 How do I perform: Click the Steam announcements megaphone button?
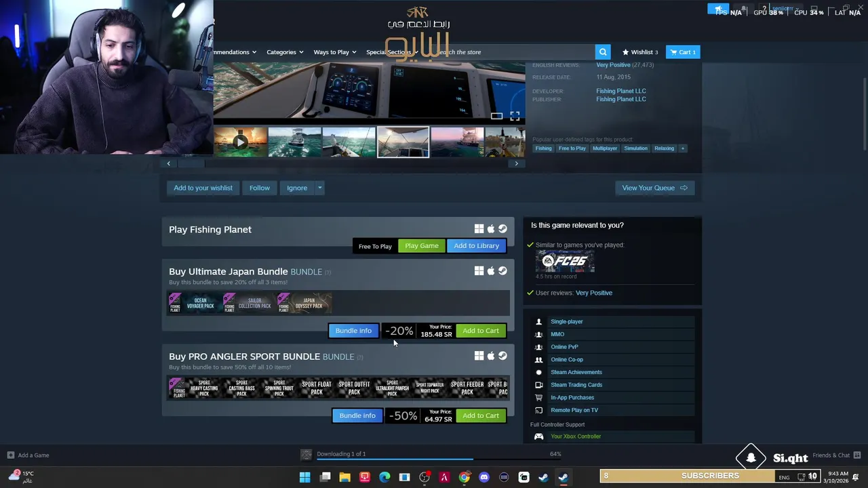coord(718,9)
